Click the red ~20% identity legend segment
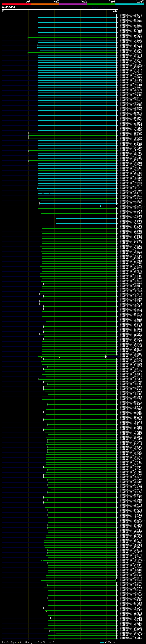146x644 pixels. (16, 4)
